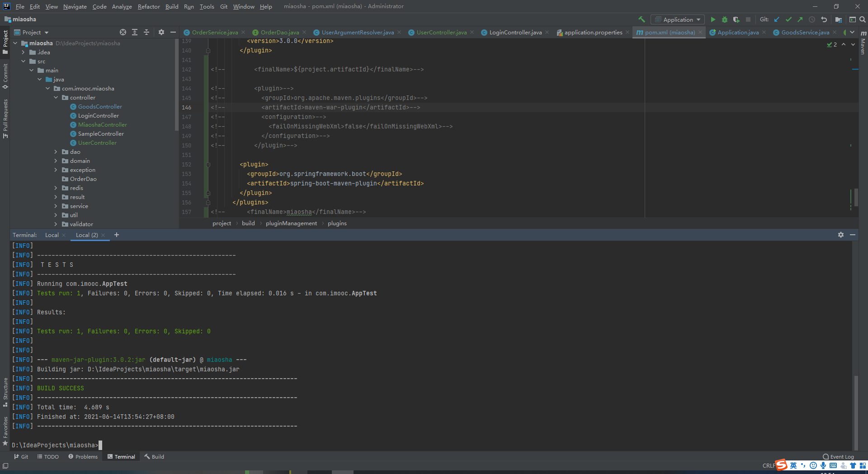Expand the dao package folder

[x=56, y=152]
